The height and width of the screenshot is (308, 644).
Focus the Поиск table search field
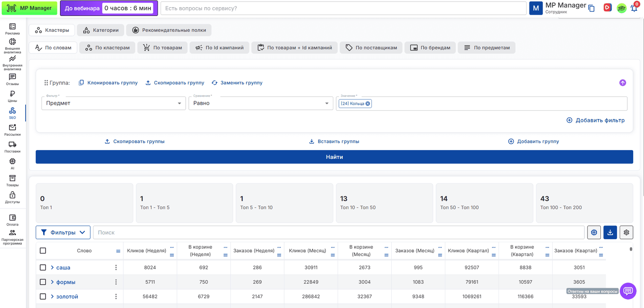pos(339,232)
